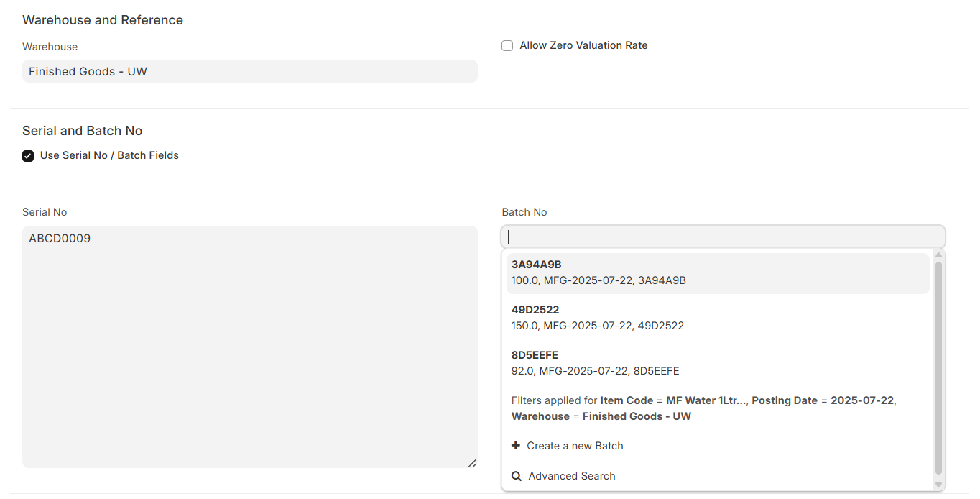Screen dimensions: 980x499
Task: Open Advanced Search for batches
Action: 571,476
